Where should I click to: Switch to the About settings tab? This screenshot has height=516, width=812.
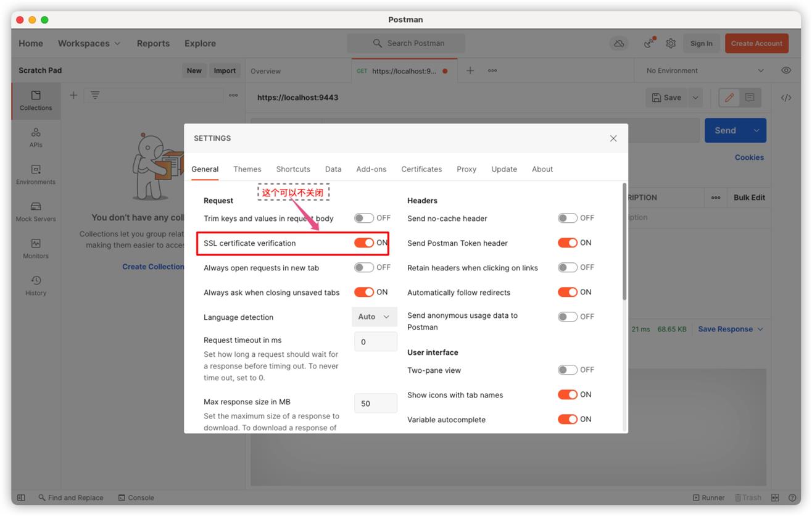point(542,169)
